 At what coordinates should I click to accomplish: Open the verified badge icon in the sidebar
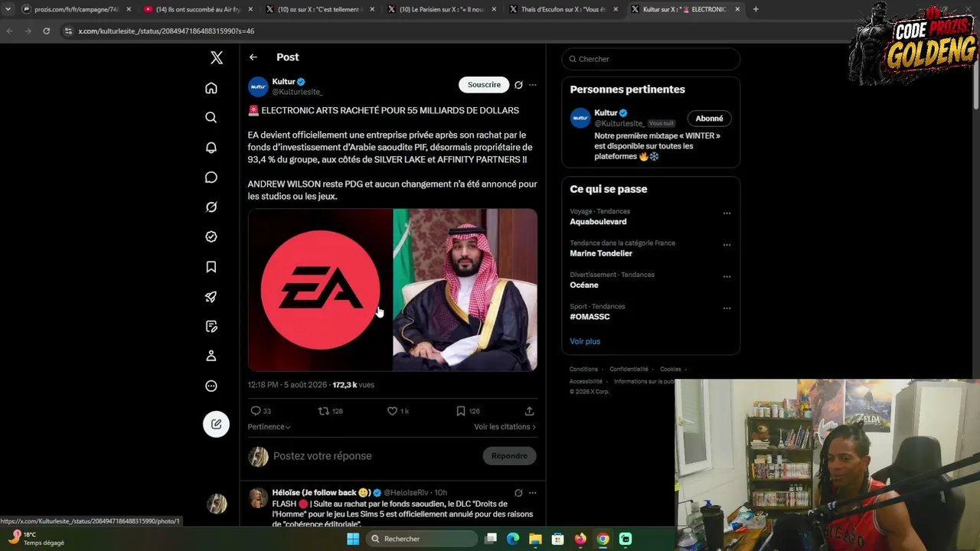pyautogui.click(x=211, y=237)
